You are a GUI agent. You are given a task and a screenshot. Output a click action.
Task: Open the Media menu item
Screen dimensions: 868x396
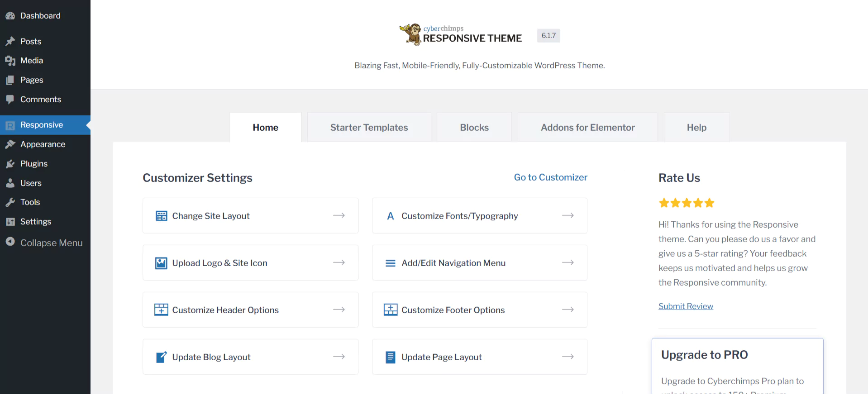point(45,61)
